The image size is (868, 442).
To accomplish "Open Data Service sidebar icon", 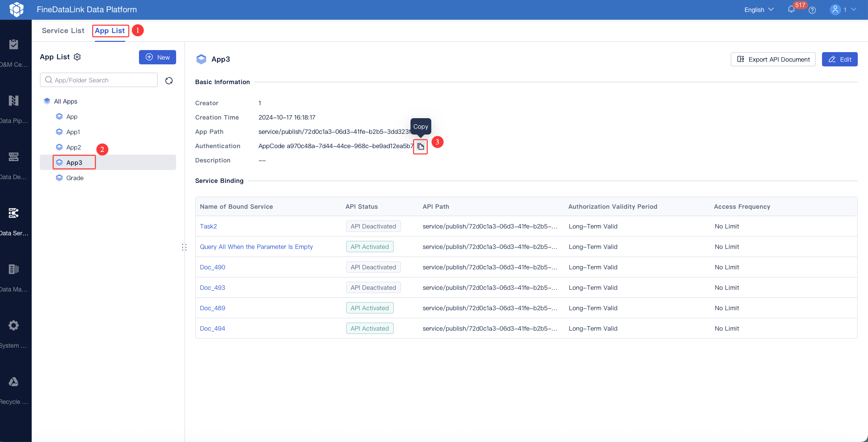I will (x=14, y=213).
